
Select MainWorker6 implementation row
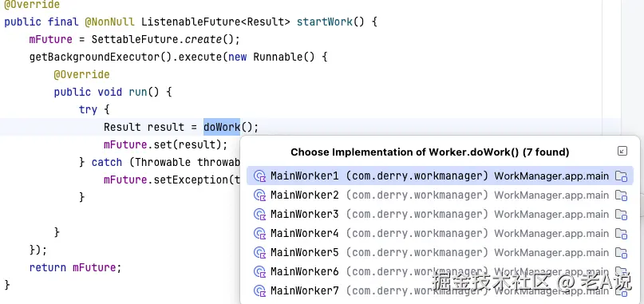point(440,271)
